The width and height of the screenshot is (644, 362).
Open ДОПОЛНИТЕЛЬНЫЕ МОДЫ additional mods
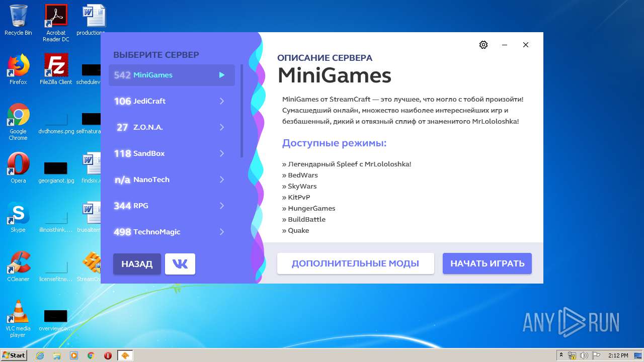pyautogui.click(x=355, y=263)
